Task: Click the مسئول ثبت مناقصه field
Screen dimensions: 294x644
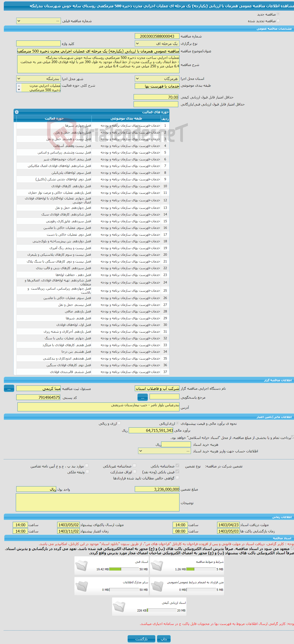Action: point(39,389)
